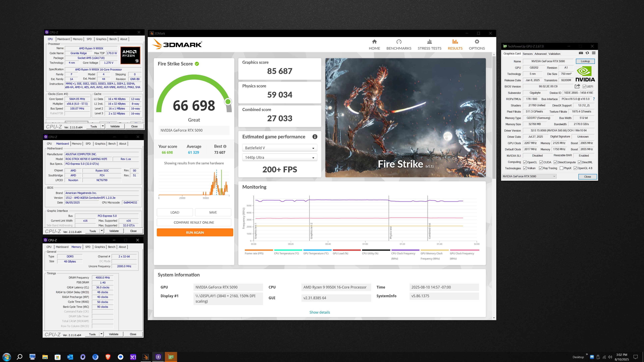This screenshot has width=644, height=362.
Task: Toggle Vulkan checkbox in GPU-Z
Action: click(525, 168)
